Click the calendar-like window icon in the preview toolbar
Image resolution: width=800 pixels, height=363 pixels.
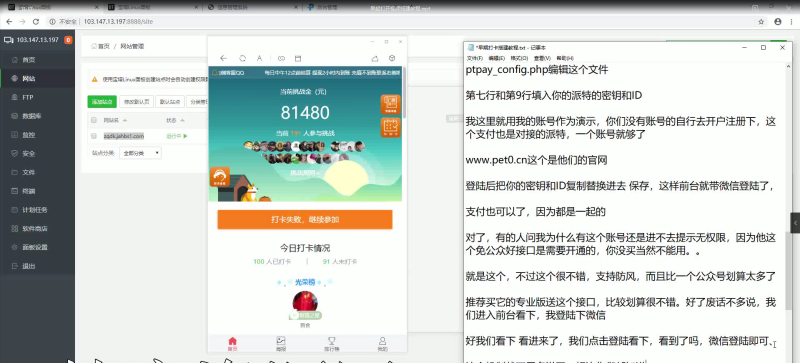click(299, 58)
